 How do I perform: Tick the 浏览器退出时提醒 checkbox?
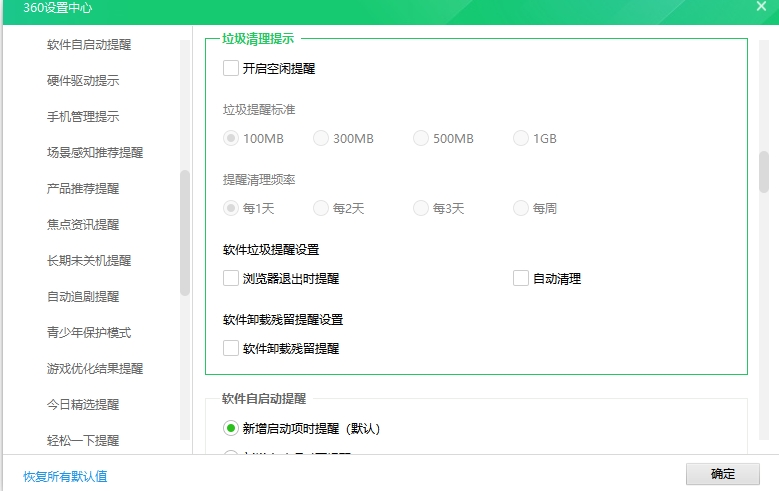click(x=231, y=278)
